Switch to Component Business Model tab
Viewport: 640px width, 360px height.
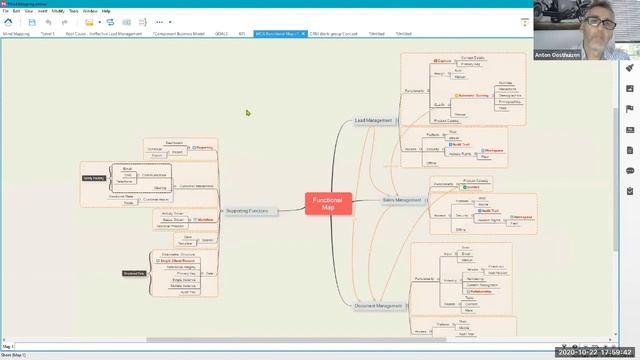[x=178, y=33]
